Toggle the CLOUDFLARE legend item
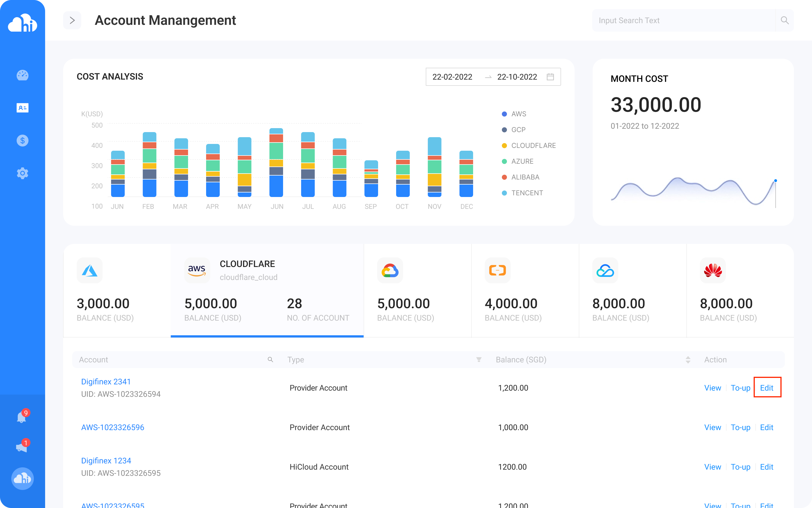 (528, 145)
